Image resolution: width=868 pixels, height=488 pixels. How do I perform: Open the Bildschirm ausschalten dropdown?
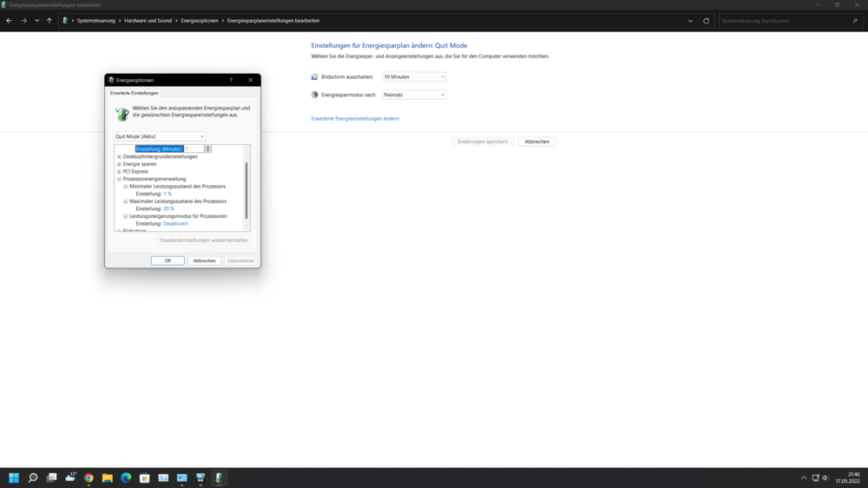pos(414,77)
